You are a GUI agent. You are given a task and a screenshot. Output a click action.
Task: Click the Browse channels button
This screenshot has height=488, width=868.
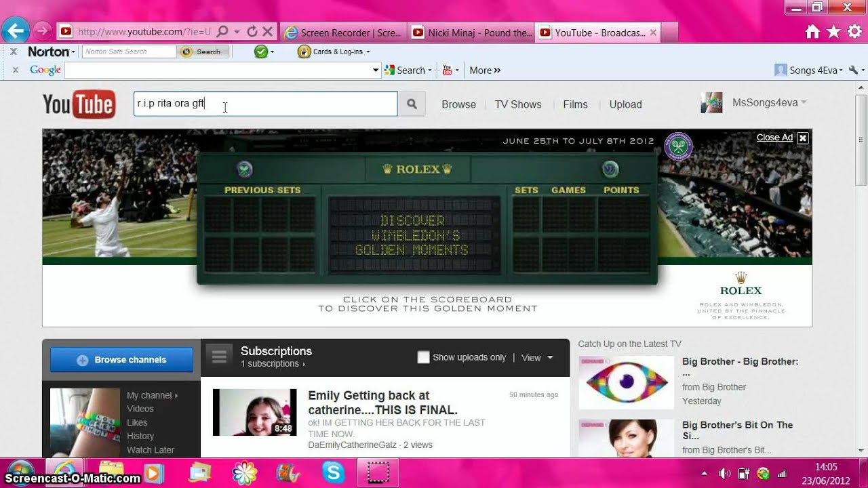coord(122,360)
